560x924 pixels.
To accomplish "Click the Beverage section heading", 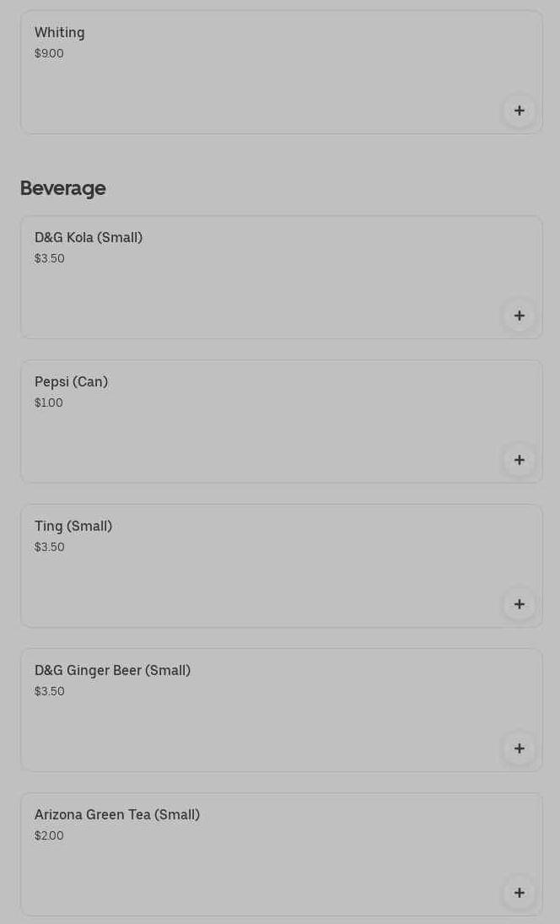I will (63, 188).
